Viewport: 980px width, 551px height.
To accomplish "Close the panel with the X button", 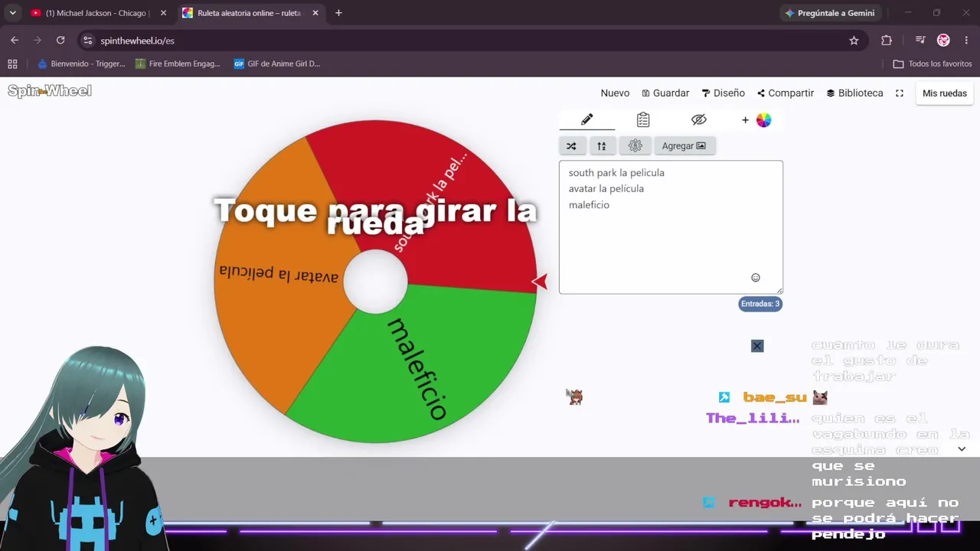I will 757,346.
